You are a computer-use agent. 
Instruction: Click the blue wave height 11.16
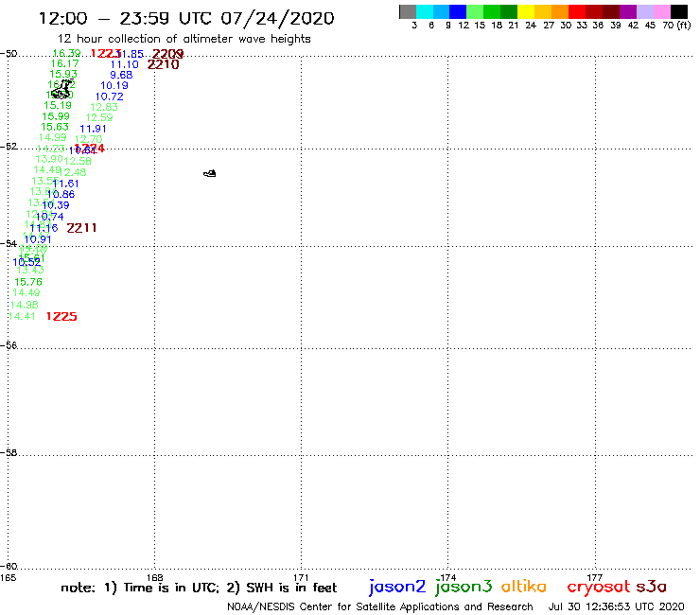(x=44, y=228)
